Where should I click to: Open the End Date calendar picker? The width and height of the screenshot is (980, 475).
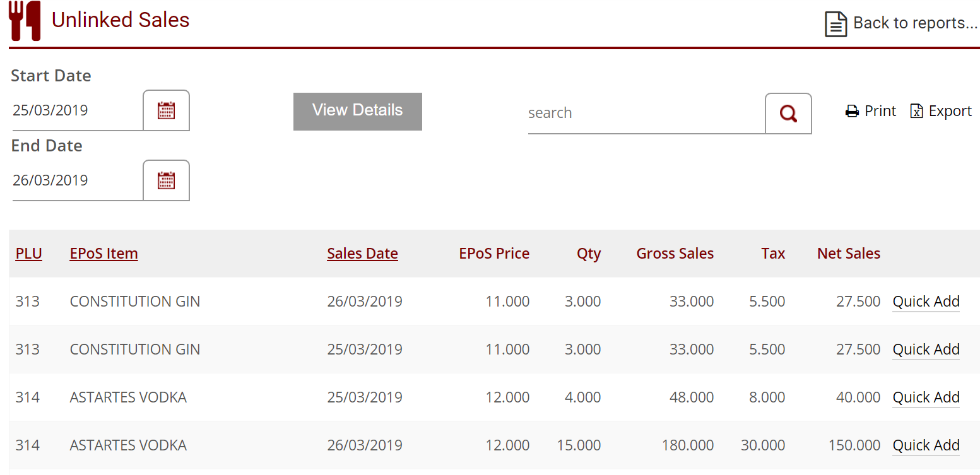tap(166, 180)
